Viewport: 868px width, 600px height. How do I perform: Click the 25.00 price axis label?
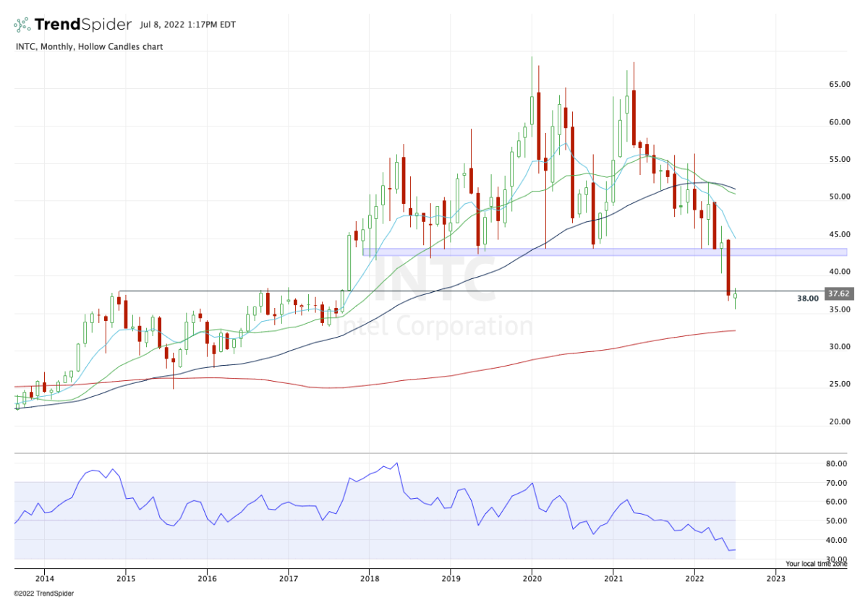(x=838, y=384)
